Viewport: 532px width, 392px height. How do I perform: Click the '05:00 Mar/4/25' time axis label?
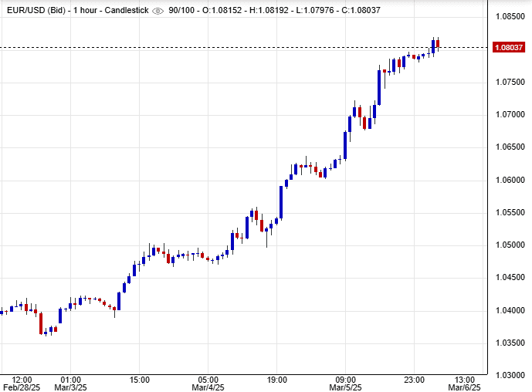208,384
